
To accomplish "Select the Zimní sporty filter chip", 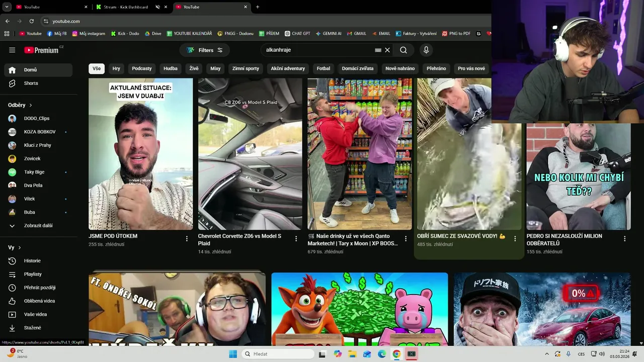I will tap(246, 68).
